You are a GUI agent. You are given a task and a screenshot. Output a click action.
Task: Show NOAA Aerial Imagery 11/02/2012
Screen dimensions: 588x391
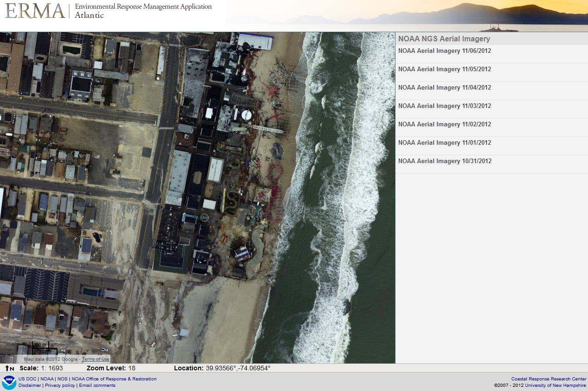tap(444, 125)
